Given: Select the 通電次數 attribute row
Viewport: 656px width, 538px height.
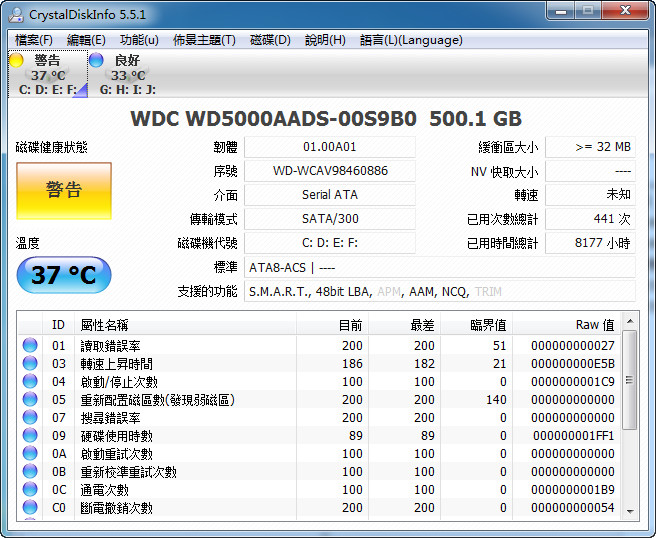Looking at the screenshot, I should 320,489.
